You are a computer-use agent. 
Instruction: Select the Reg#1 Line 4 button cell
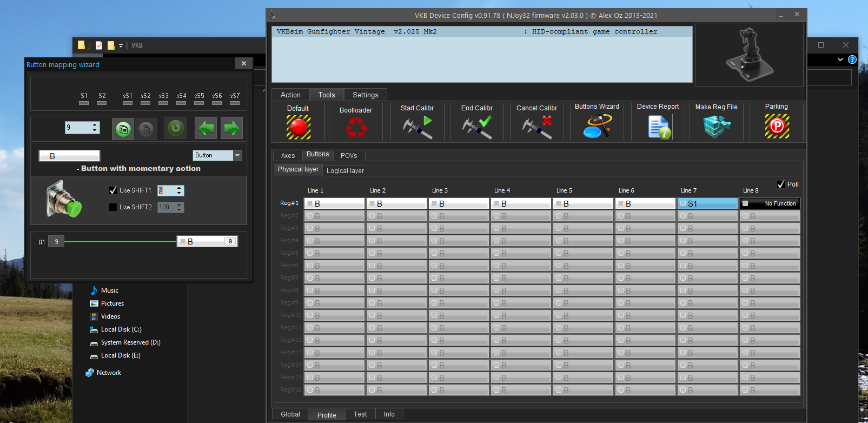click(521, 203)
